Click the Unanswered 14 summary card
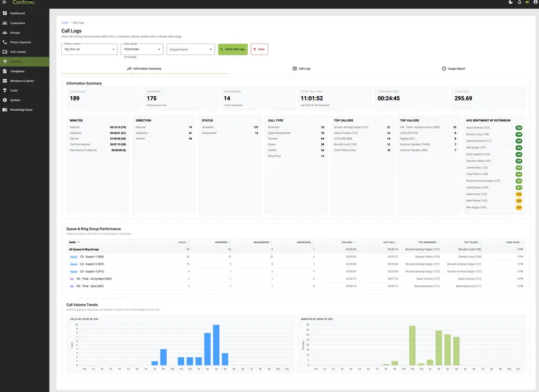Screen dimensions: 539x392 coord(257,99)
